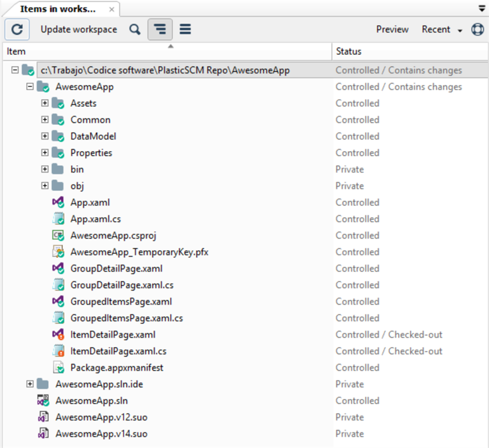The height and width of the screenshot is (448, 489).
Task: Click the App.xaml Visual Studio icon
Action: (58, 202)
